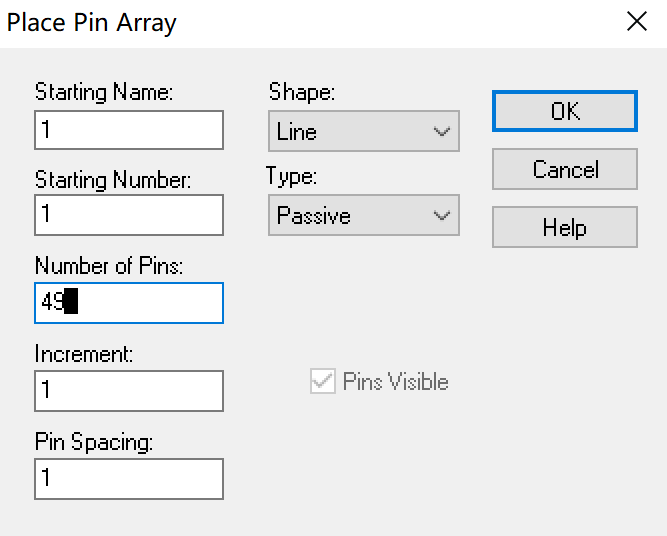
Task: Close the Place Pin Array dialog
Action: [637, 22]
